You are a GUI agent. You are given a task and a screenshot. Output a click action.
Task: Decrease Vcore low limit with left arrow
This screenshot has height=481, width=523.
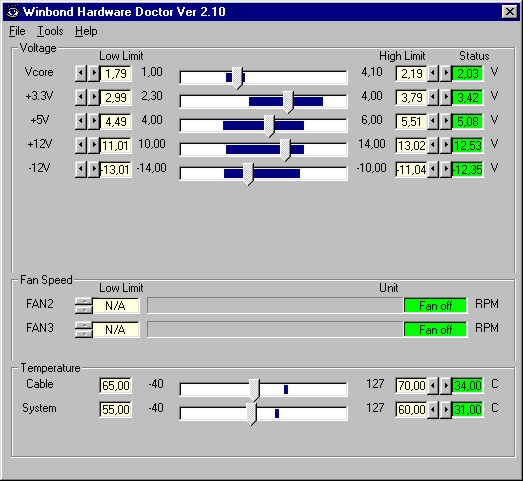pyautogui.click(x=81, y=73)
